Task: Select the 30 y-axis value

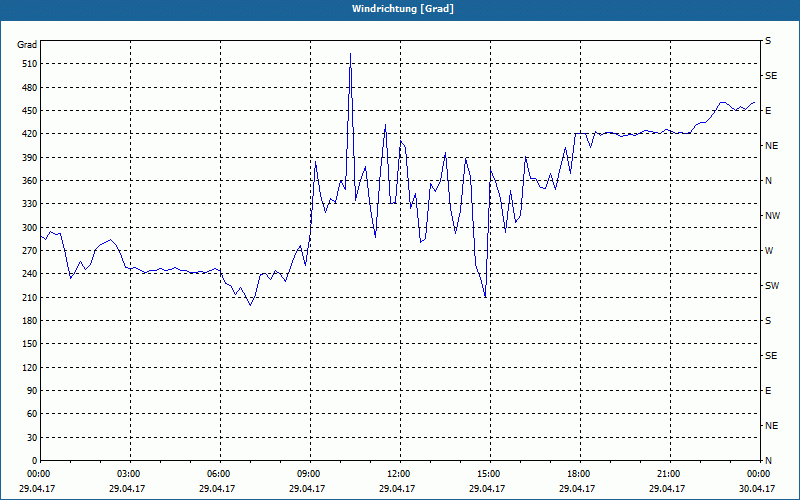Action: [x=32, y=438]
